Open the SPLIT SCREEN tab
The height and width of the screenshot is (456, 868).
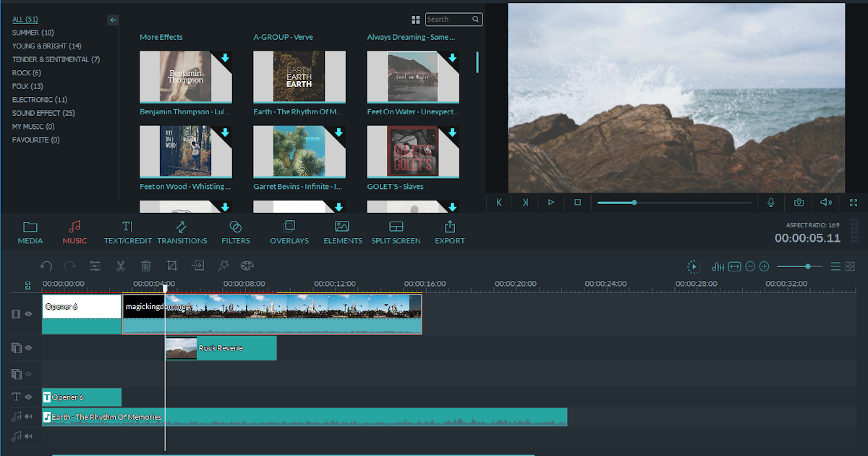pyautogui.click(x=396, y=230)
